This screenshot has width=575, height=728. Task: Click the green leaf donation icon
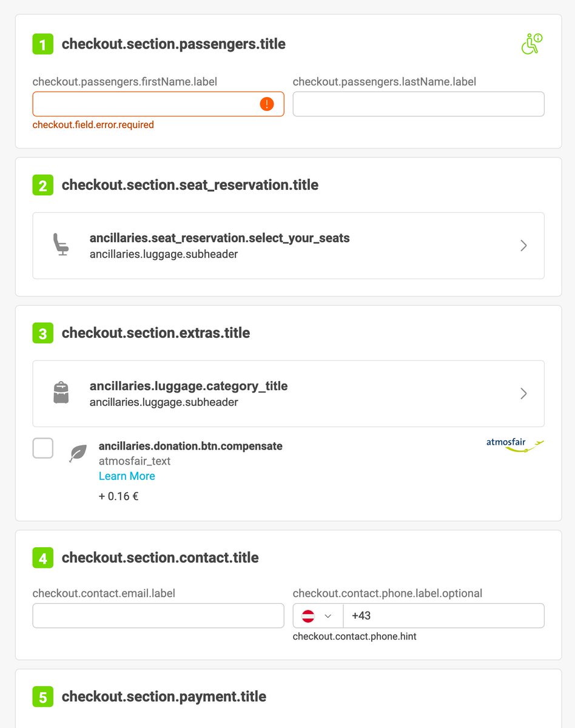78,453
